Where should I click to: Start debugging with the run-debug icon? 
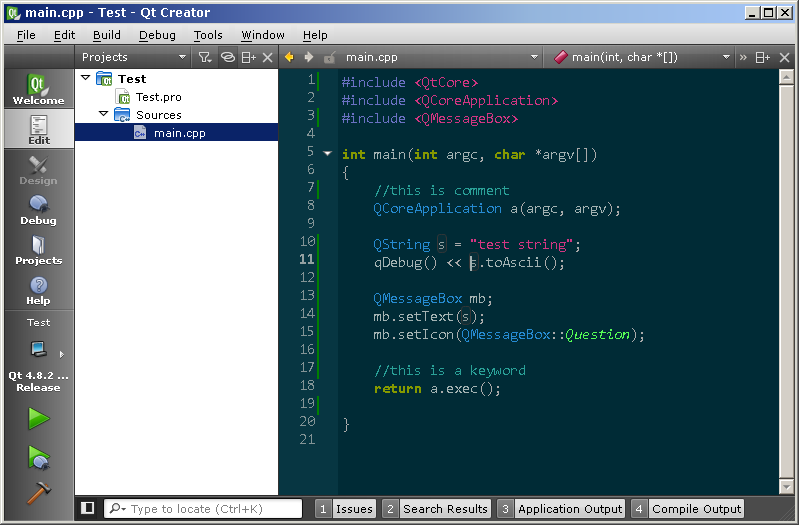point(39,458)
